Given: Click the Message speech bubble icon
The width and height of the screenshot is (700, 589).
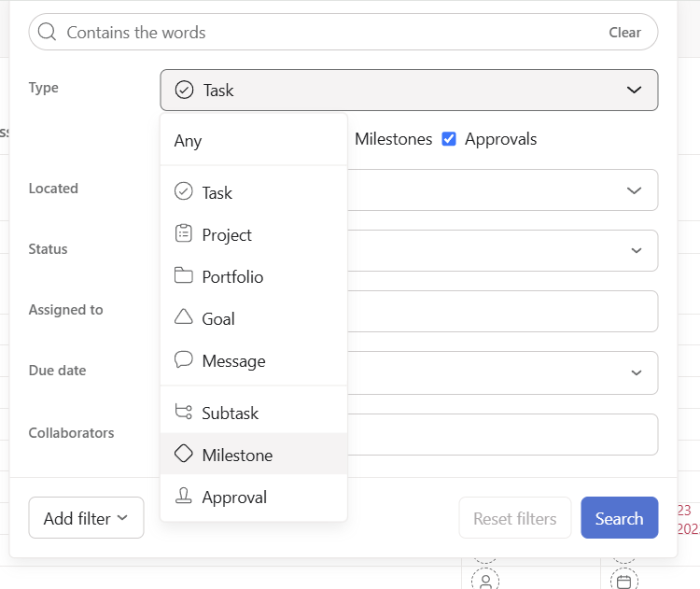Looking at the screenshot, I should click(184, 360).
